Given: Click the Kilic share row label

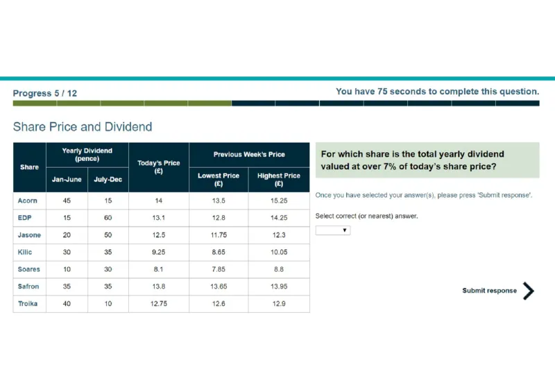Looking at the screenshot, I should 25,252.
